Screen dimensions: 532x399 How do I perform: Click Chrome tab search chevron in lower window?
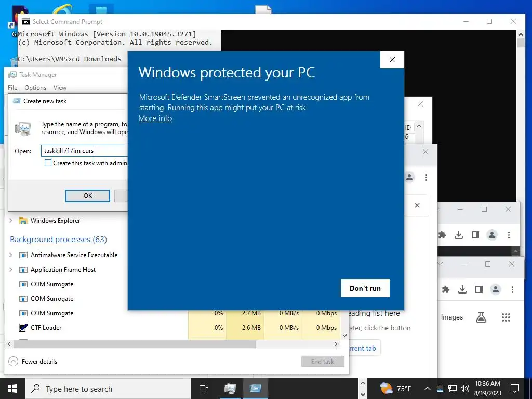tap(441, 264)
